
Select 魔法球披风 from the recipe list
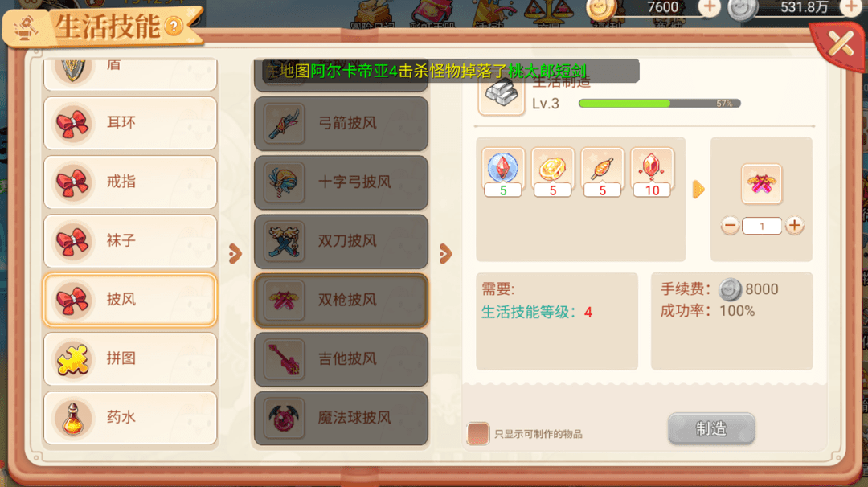click(x=341, y=418)
